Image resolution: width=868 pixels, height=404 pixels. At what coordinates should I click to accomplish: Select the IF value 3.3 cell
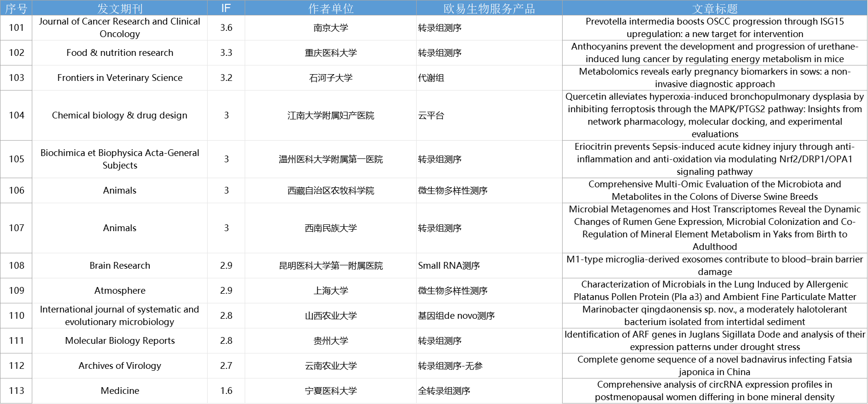coord(226,53)
